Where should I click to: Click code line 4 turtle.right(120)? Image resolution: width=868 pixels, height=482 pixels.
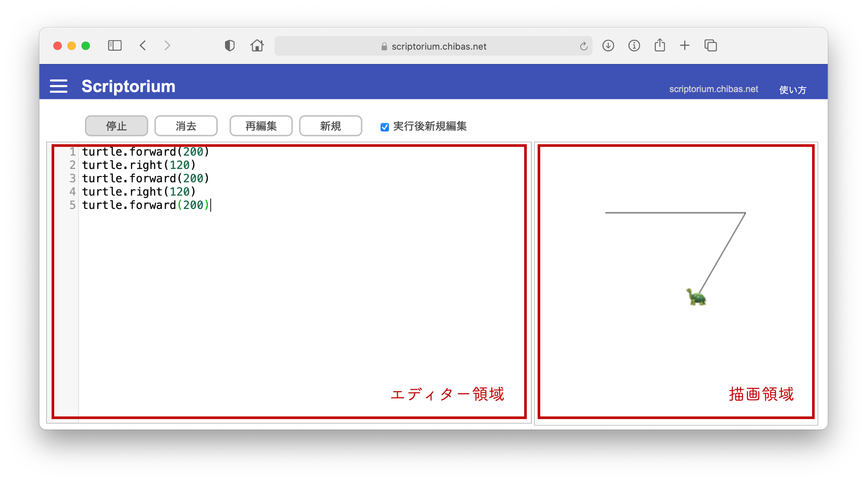pos(139,192)
